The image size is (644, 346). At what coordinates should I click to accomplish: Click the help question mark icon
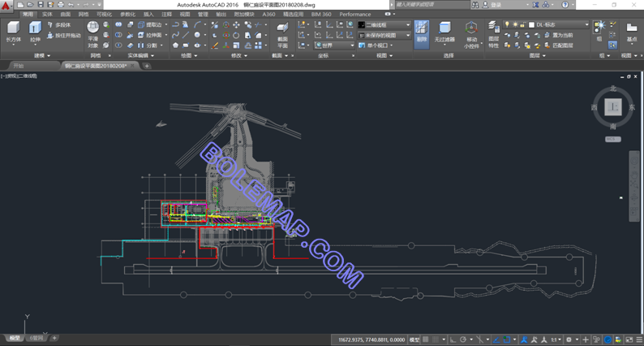coord(565,5)
